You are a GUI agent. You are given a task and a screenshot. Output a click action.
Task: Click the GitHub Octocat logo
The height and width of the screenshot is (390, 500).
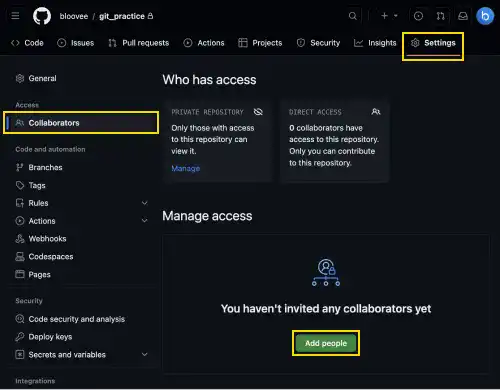pos(42,16)
